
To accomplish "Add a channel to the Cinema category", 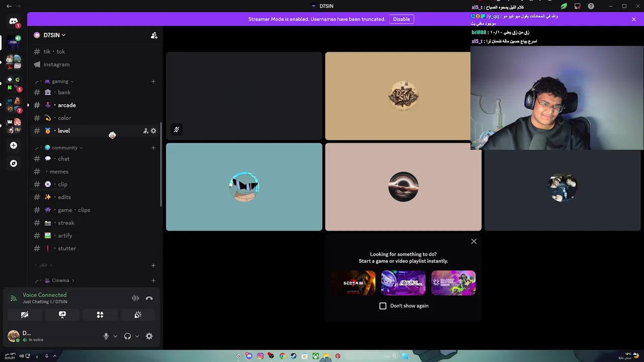I will click(x=153, y=281).
